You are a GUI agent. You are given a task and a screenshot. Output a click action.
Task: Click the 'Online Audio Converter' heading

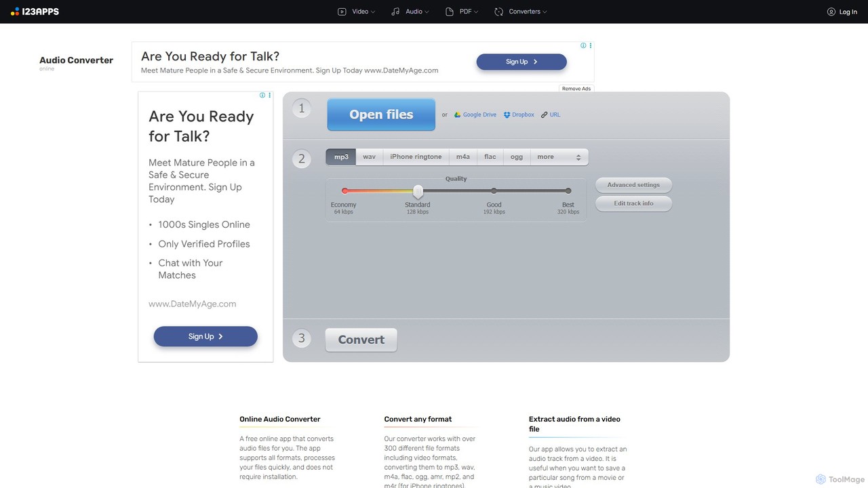click(279, 419)
